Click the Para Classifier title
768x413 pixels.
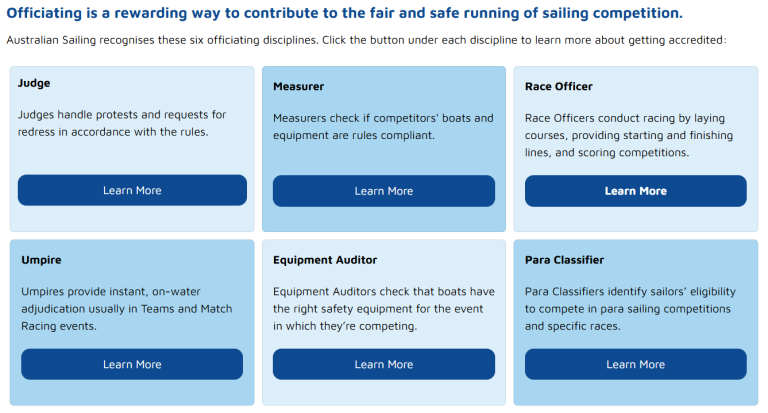564,260
